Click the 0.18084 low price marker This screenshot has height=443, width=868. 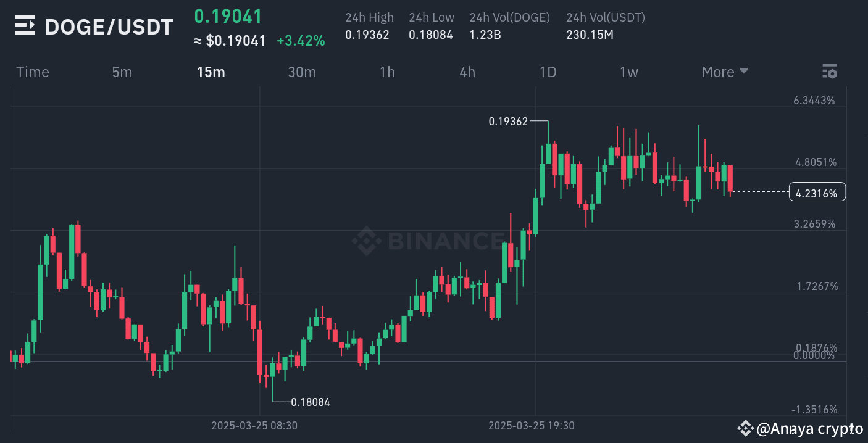point(311,402)
